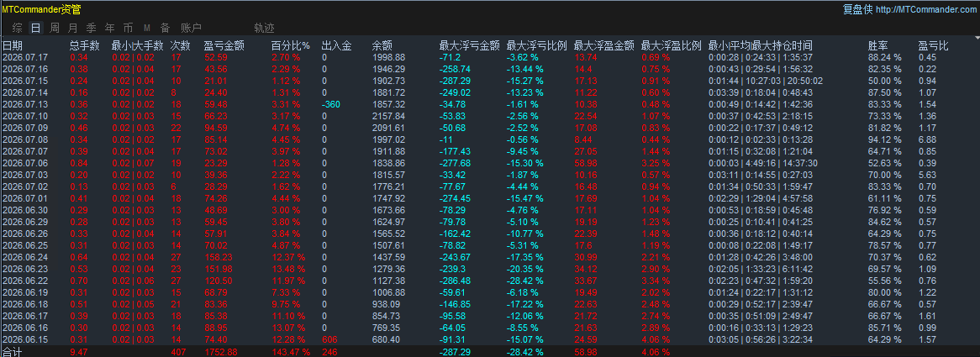Open the 周 weekly tab
The width and height of the screenshot is (980, 357).
pos(55,28)
